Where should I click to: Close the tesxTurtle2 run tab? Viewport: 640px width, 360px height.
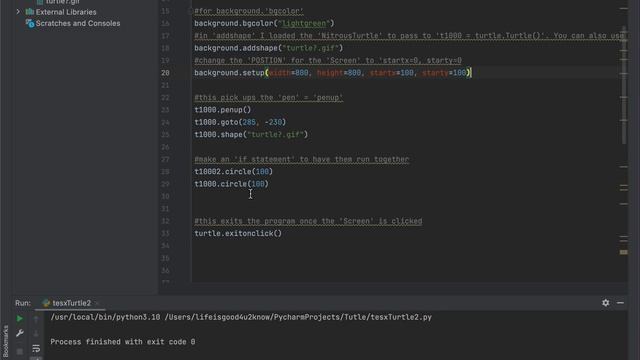pos(97,303)
